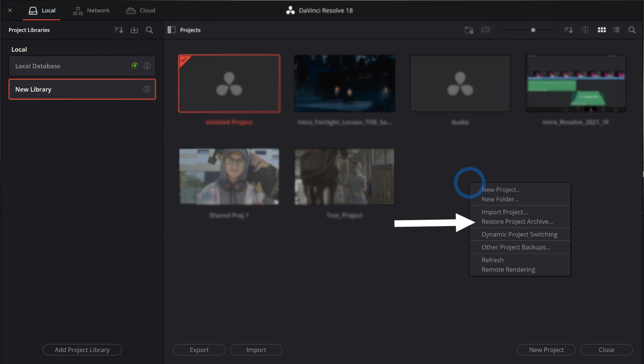This screenshot has height=364, width=644.
Task: Toggle the sidebar with the Projects panel icon
Action: (171, 30)
